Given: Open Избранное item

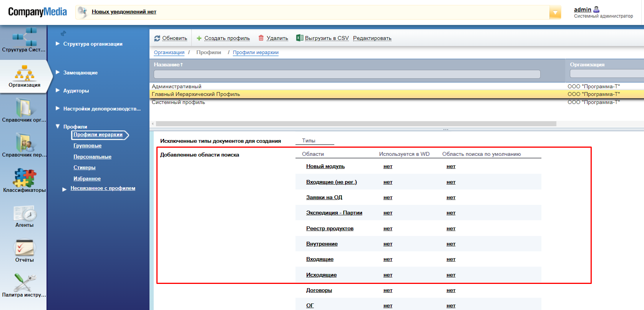Looking at the screenshot, I should tap(87, 179).
